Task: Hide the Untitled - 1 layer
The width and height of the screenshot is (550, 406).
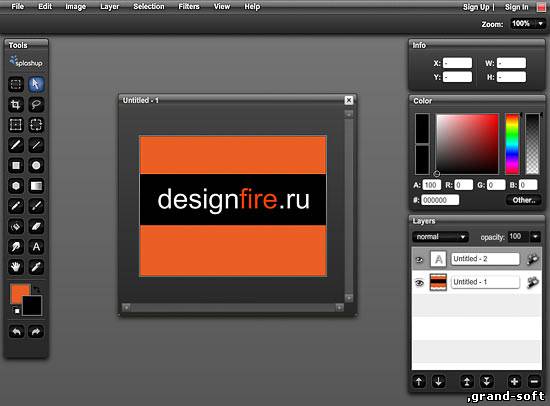Action: [x=420, y=282]
